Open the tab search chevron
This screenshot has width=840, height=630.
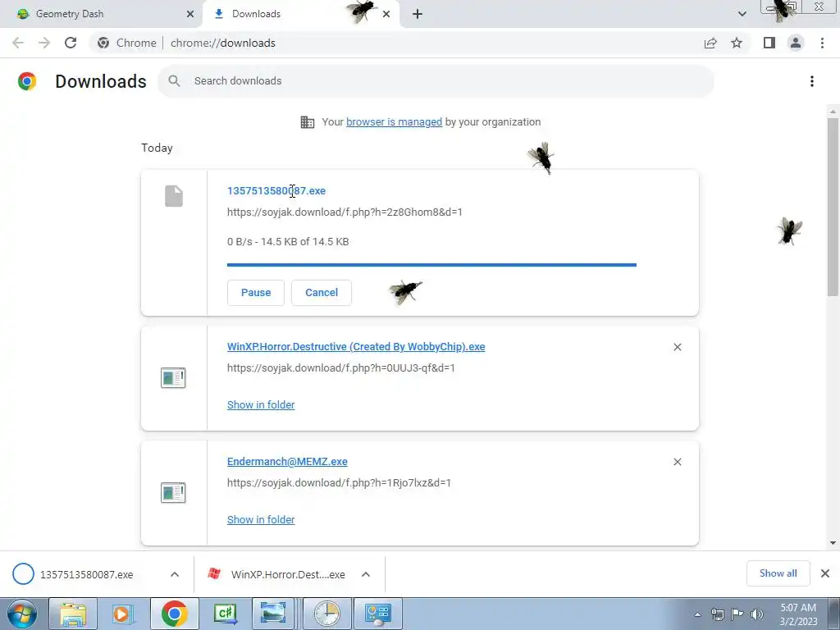pyautogui.click(x=742, y=14)
